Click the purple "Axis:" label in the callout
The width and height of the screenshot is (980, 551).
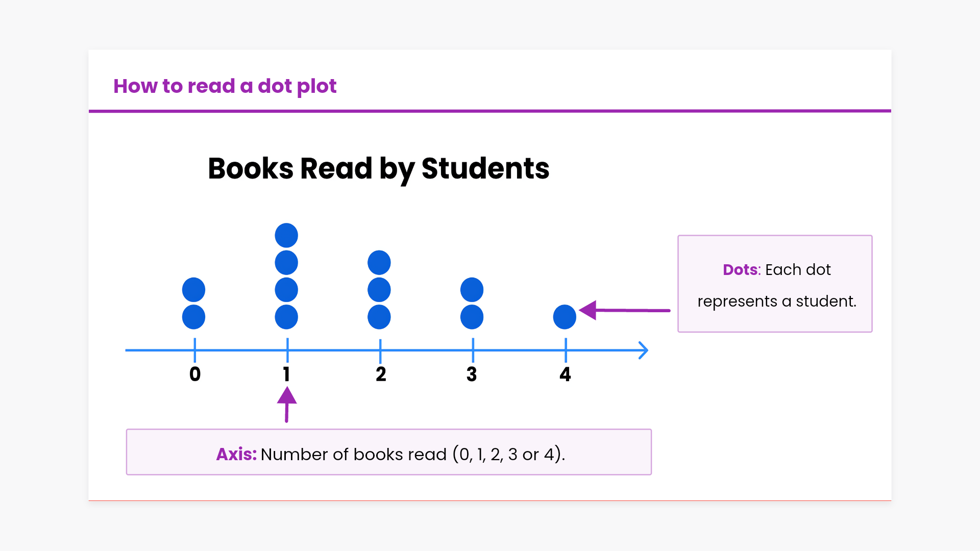pos(236,454)
